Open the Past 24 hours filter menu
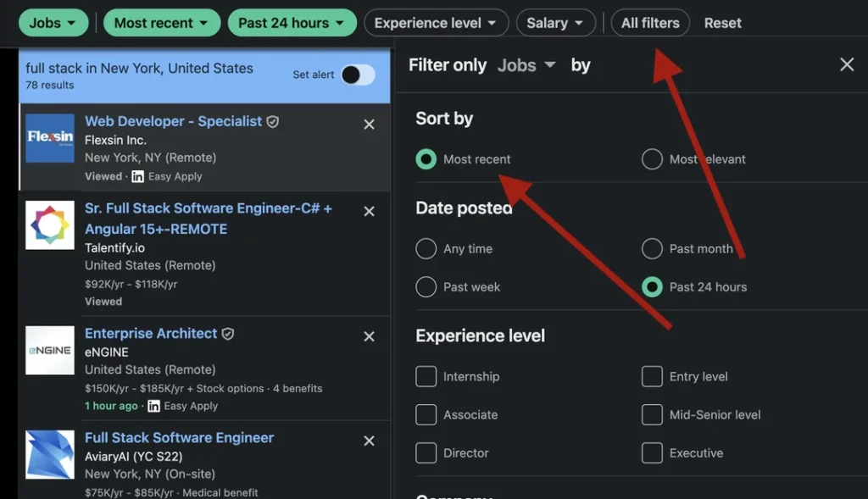The image size is (868, 499). tap(292, 23)
